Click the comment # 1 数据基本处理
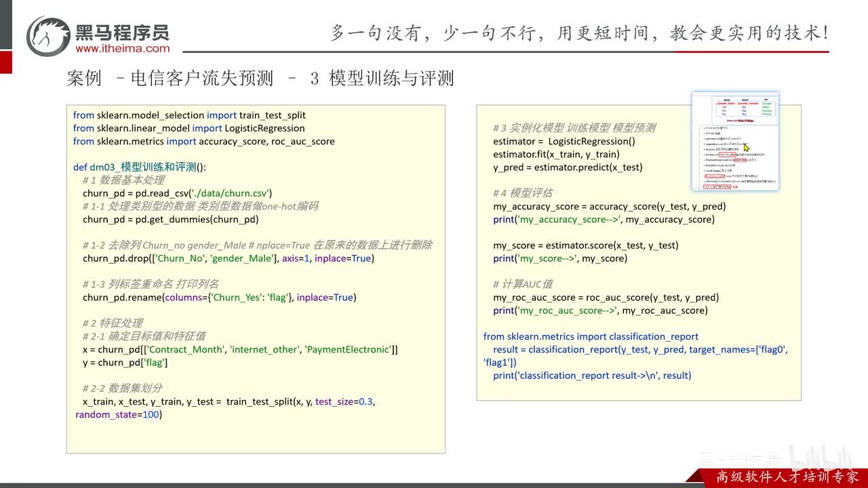 click(123, 180)
